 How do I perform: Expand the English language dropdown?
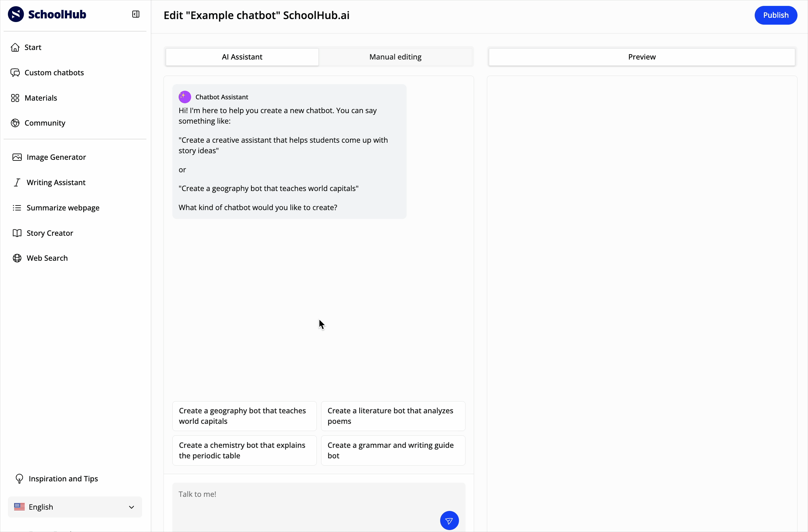[x=75, y=507]
